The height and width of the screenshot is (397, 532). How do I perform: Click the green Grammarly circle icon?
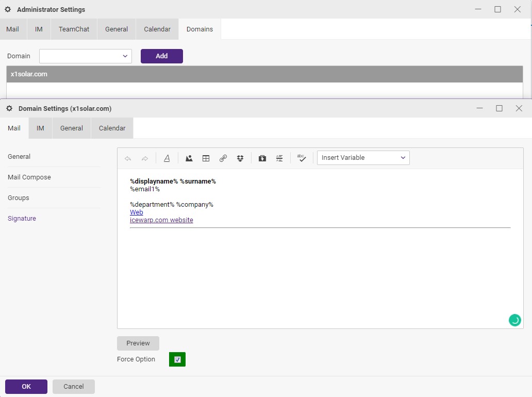click(x=514, y=320)
